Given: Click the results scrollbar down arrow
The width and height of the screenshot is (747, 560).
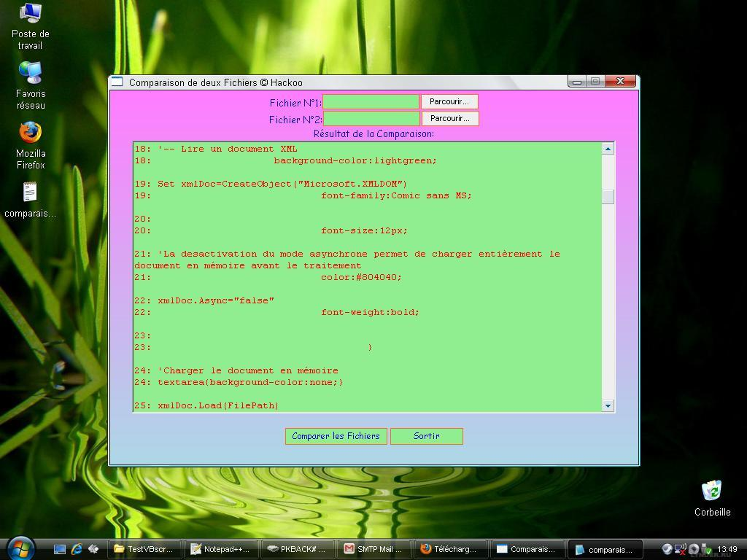Looking at the screenshot, I should (x=608, y=405).
